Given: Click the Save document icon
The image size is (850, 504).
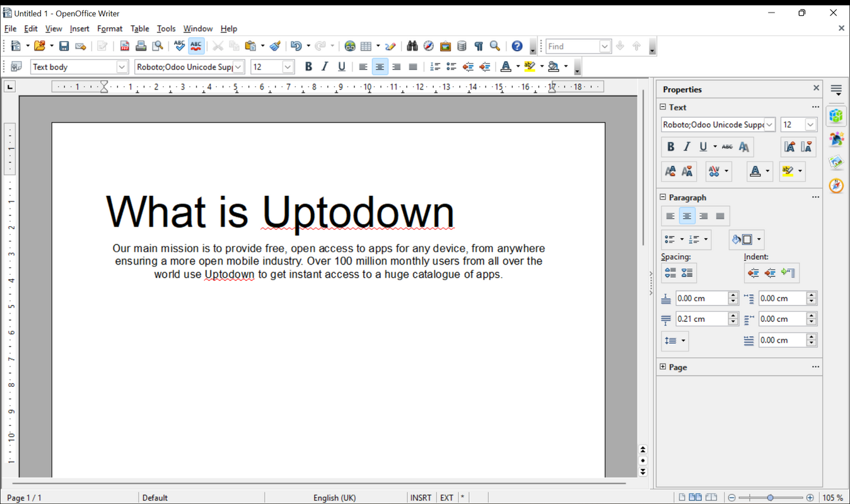Looking at the screenshot, I should 64,46.
